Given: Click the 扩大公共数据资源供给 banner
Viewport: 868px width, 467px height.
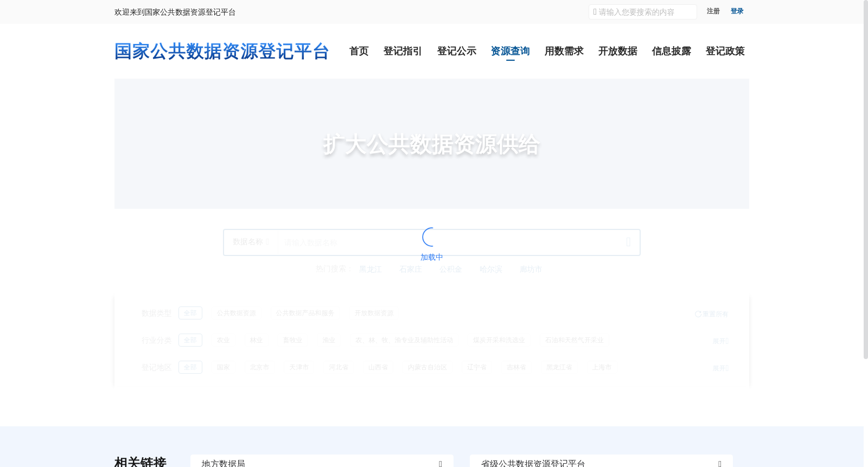Looking at the screenshot, I should (x=431, y=144).
